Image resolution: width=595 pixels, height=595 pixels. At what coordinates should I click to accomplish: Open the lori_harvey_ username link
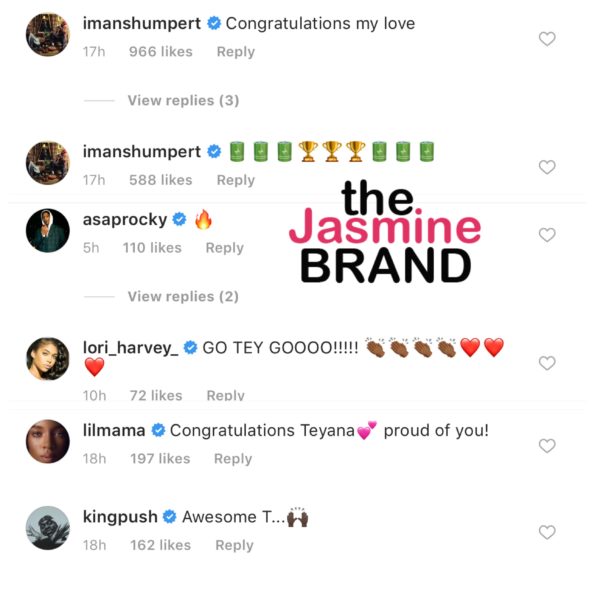(x=130, y=348)
